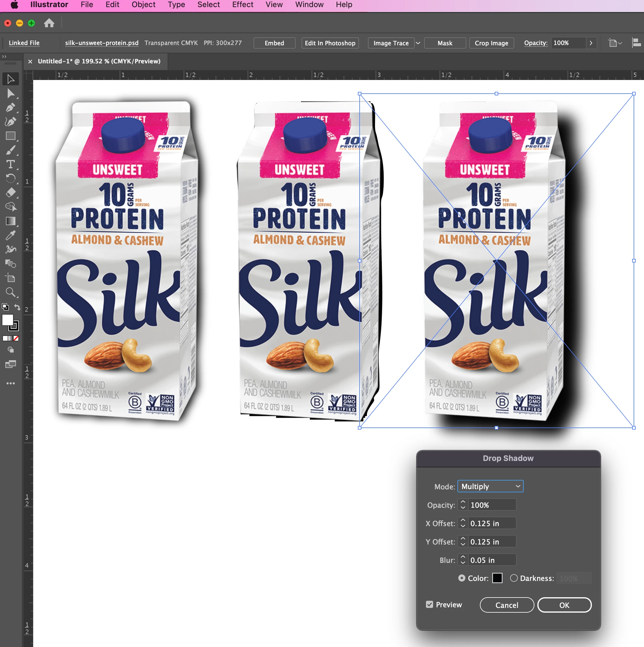Select the Direct Selection tool
This screenshot has height=647, width=644.
click(10, 93)
